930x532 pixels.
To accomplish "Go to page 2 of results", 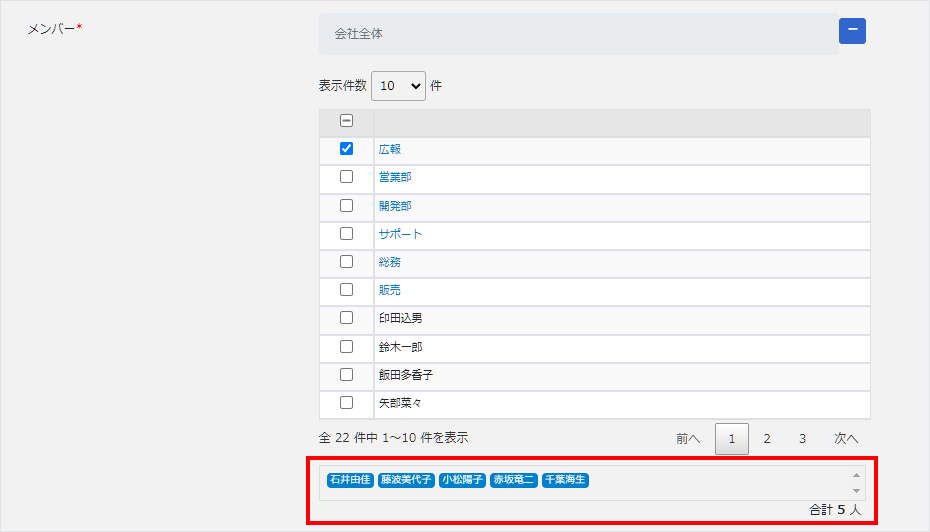I will tap(767, 439).
